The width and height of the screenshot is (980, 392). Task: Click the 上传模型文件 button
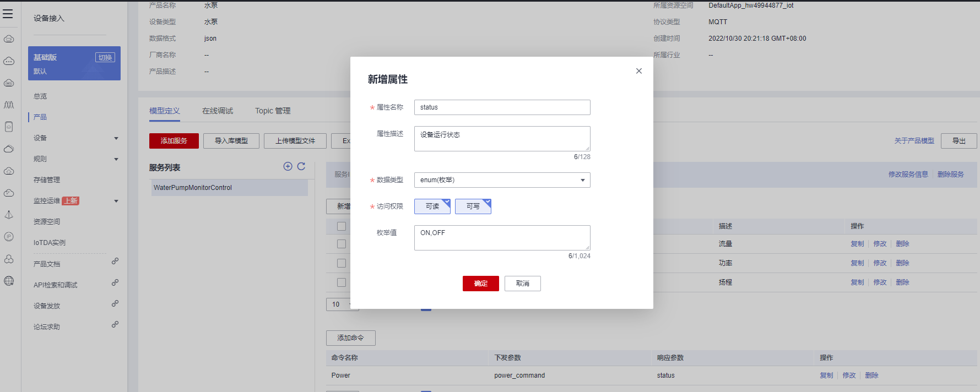pos(295,141)
